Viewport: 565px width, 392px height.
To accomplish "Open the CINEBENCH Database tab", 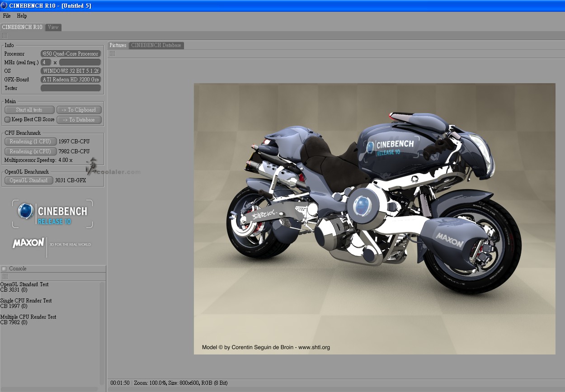I will pos(156,45).
